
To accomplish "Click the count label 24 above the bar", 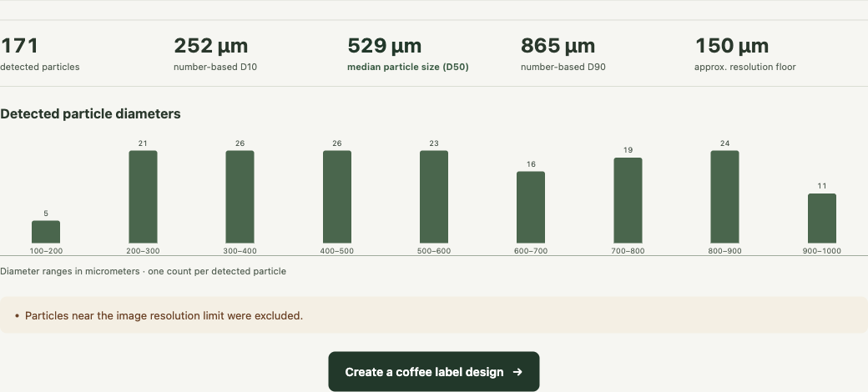I will tap(724, 143).
